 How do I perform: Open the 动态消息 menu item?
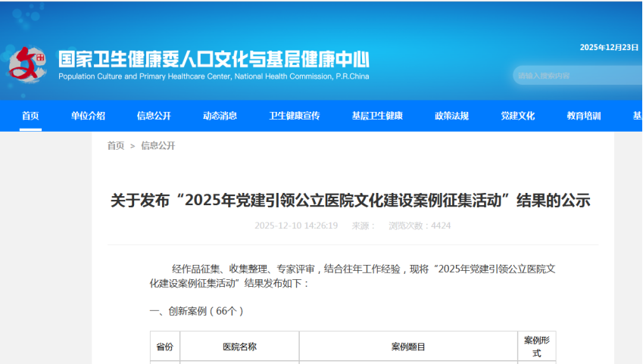[220, 116]
